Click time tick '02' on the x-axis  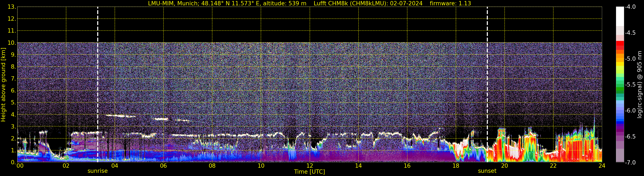[x=66, y=166]
